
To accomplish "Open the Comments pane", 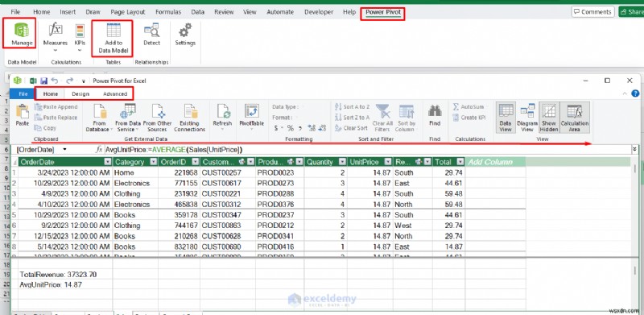I will [592, 12].
